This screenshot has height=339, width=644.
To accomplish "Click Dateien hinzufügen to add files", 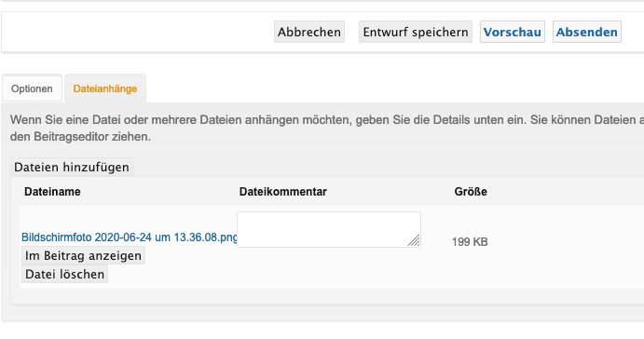I will tap(72, 167).
